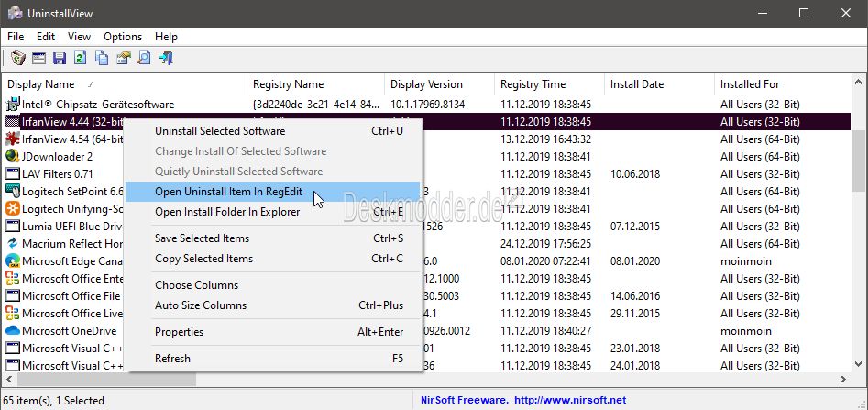Click the vertical scrollbar up arrow
868x410 pixels.
(x=859, y=82)
